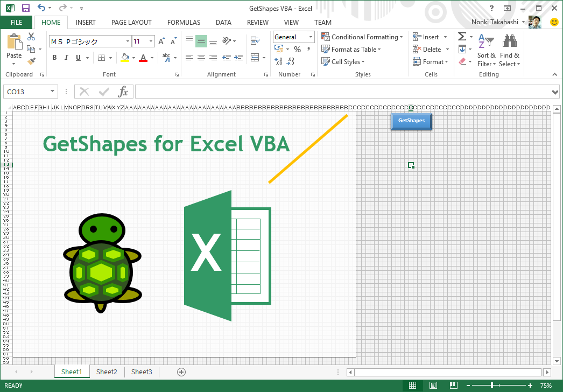Viewport: 563px width, 392px height.
Task: Toggle Italic formatting
Action: click(66, 57)
